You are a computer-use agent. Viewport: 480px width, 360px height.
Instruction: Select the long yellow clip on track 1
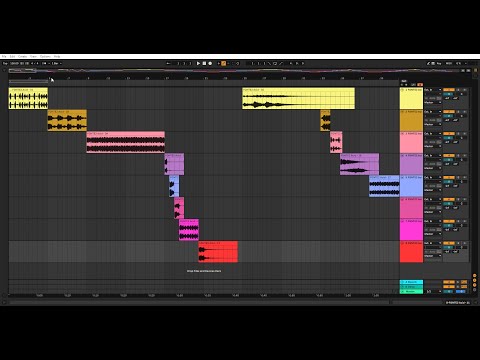pos(298,98)
